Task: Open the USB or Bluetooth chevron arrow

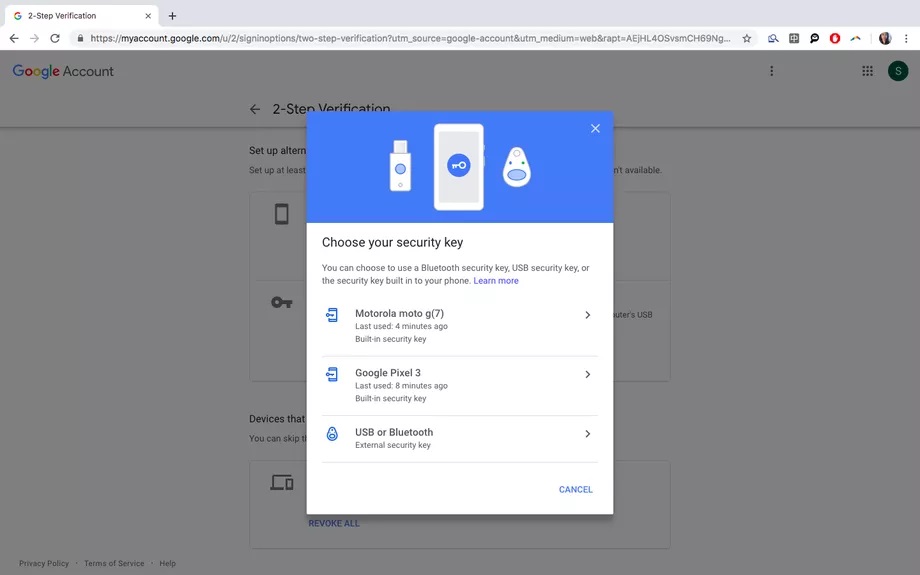Action: (587, 434)
